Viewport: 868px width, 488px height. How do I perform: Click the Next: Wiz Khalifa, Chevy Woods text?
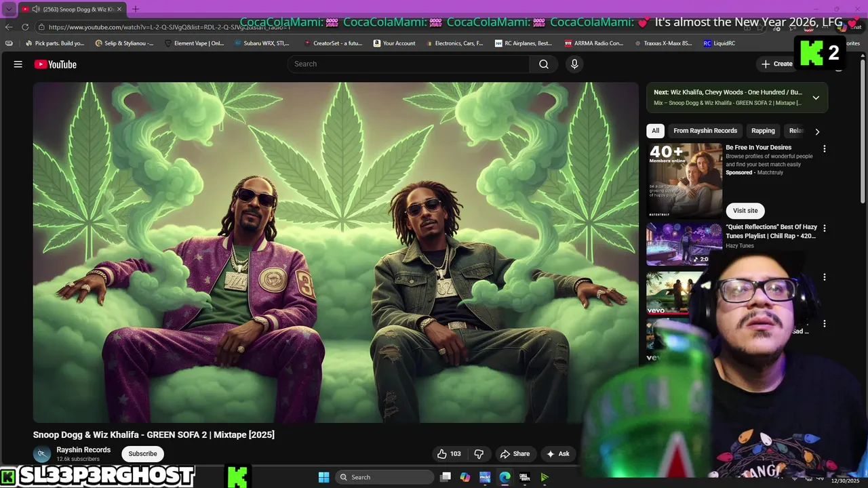pyautogui.click(x=728, y=92)
